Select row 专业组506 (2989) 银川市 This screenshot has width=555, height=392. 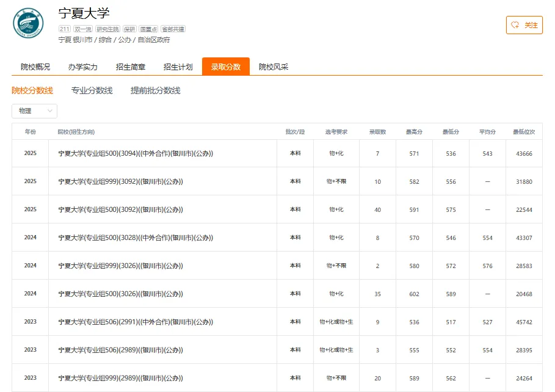(x=277, y=350)
